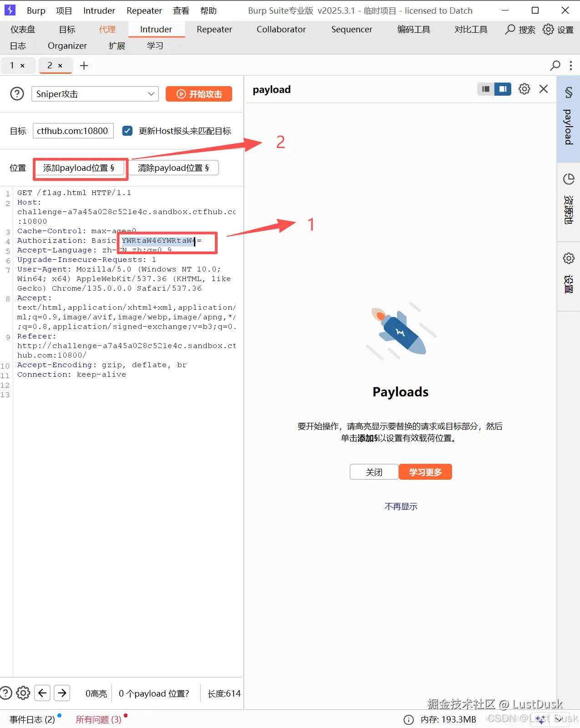Switch to Sequencer tab
This screenshot has width=580, height=728.
point(351,30)
